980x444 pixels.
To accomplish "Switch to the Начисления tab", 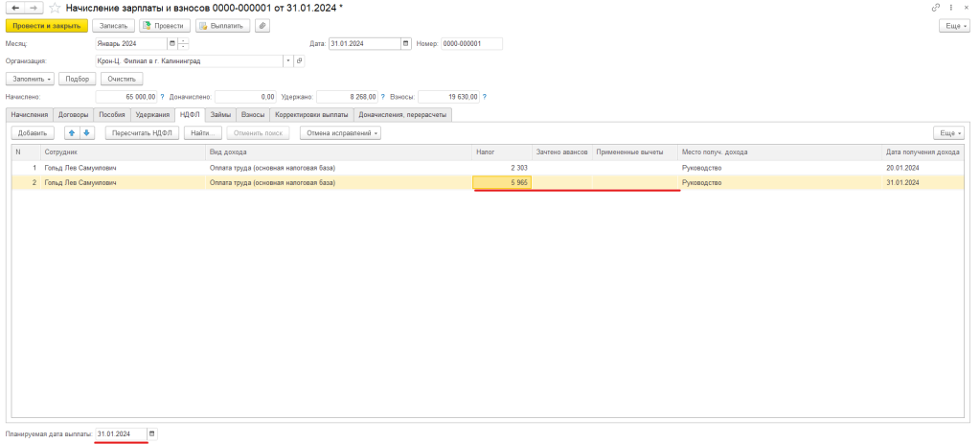I will click(29, 114).
